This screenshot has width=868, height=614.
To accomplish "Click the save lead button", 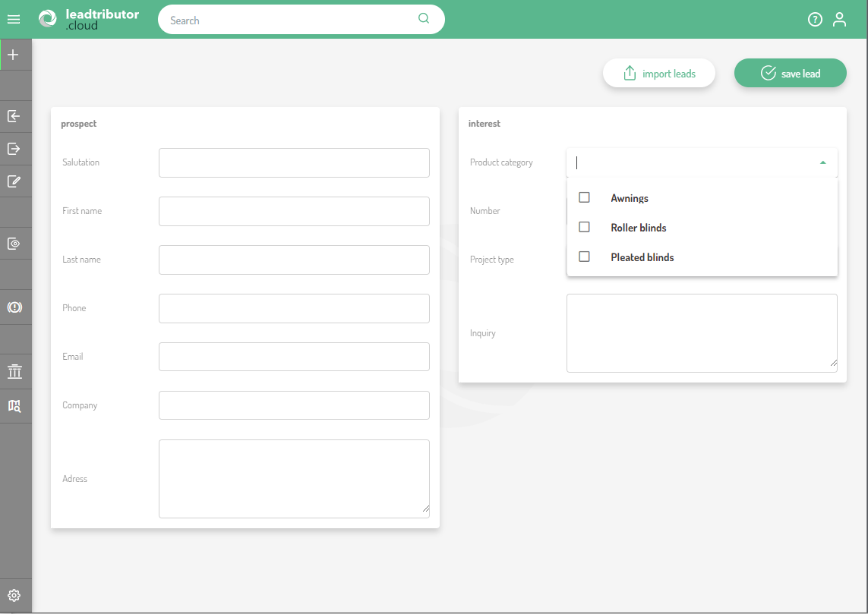I will (790, 74).
